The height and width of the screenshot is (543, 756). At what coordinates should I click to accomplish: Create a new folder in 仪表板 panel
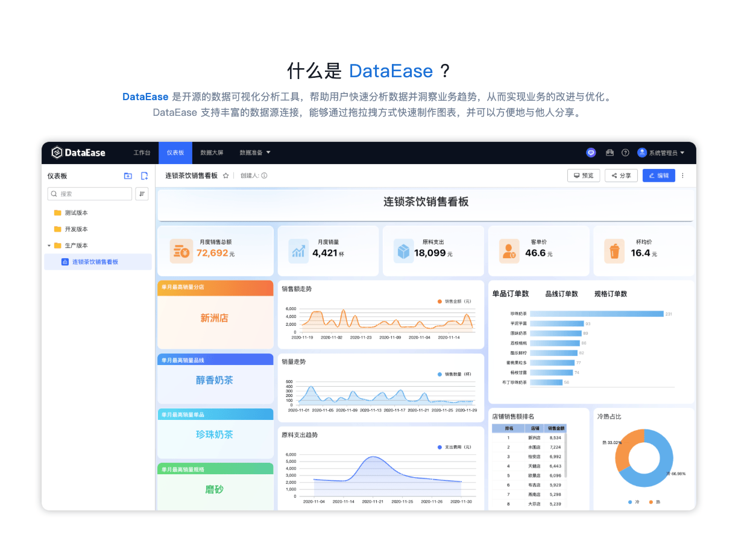pos(128,176)
